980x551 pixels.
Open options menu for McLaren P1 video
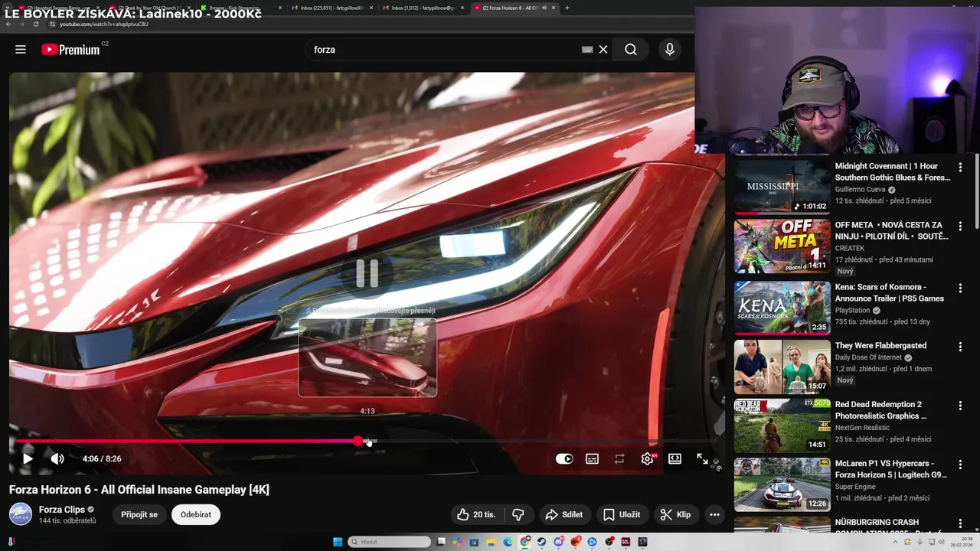pyautogui.click(x=960, y=464)
